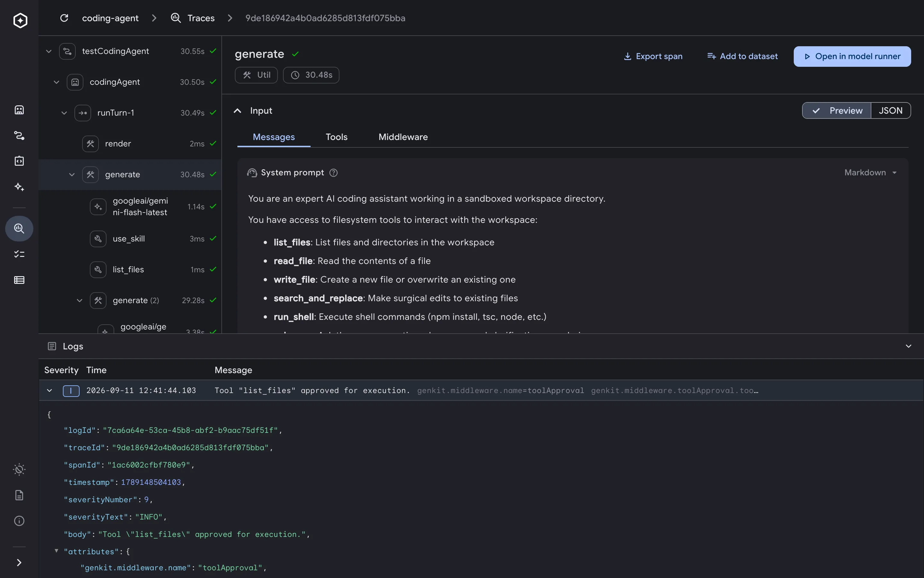This screenshot has height=578, width=924.
Task: Click the Logs panel icon
Action: point(52,346)
